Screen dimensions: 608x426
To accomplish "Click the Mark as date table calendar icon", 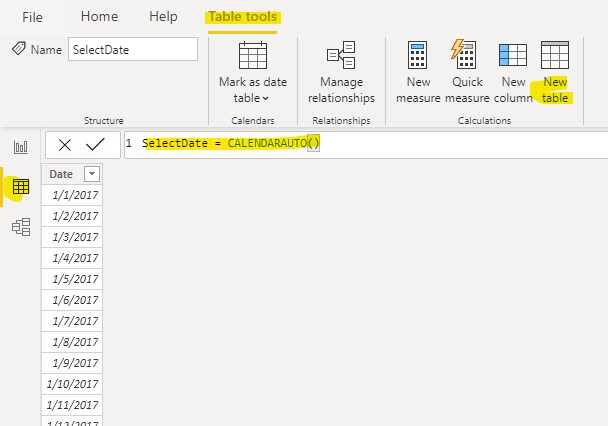I will pyautogui.click(x=253, y=55).
